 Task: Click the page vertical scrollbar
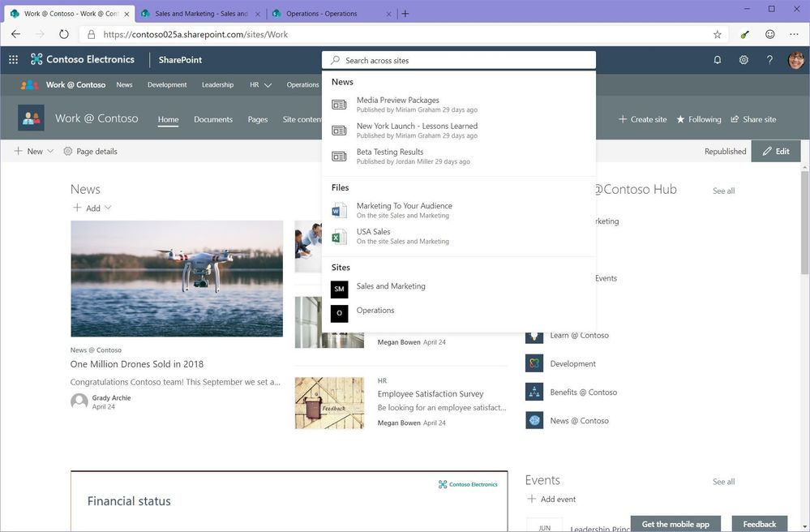pos(805,223)
